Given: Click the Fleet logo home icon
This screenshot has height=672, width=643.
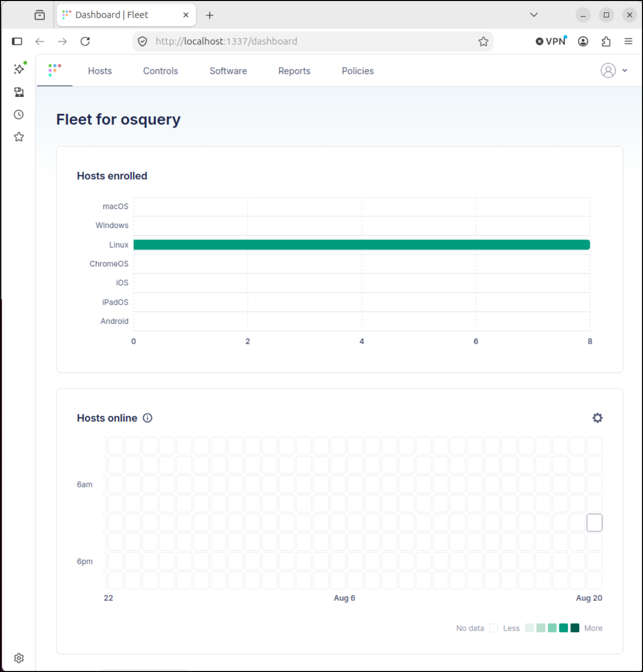Looking at the screenshot, I should 54,70.
